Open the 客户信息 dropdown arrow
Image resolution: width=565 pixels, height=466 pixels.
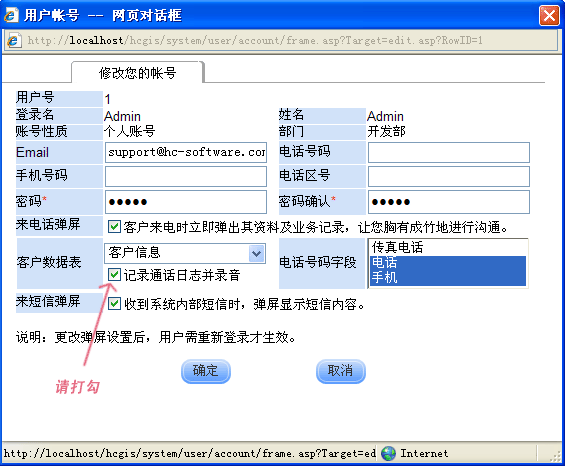pyautogui.click(x=257, y=253)
